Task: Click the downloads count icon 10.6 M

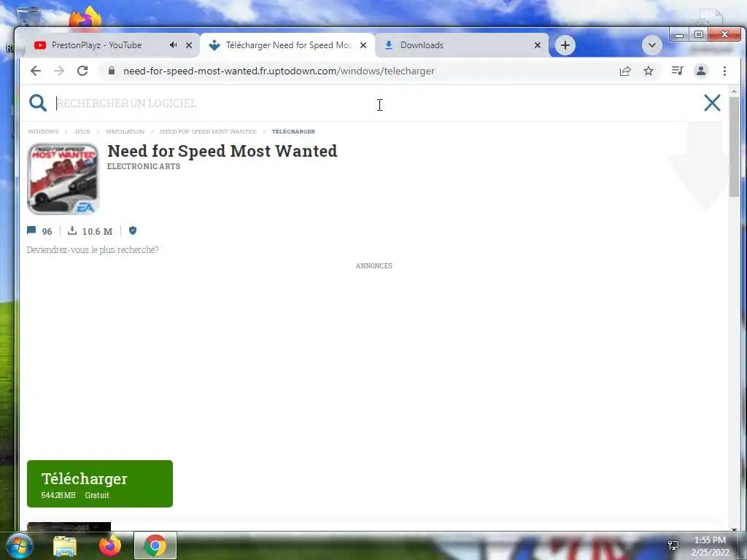Action: point(72,230)
